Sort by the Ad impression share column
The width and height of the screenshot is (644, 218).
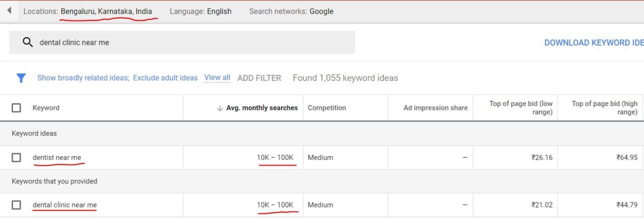pyautogui.click(x=435, y=107)
